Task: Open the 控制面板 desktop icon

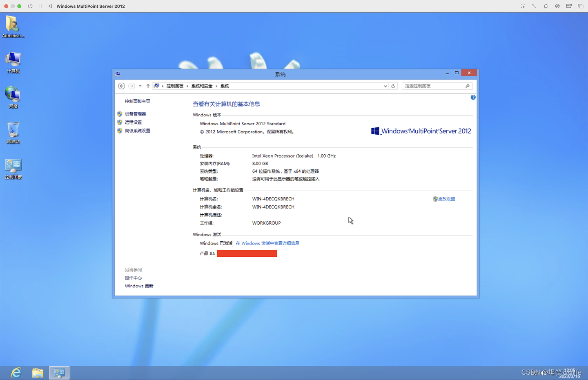Action: pos(13,169)
